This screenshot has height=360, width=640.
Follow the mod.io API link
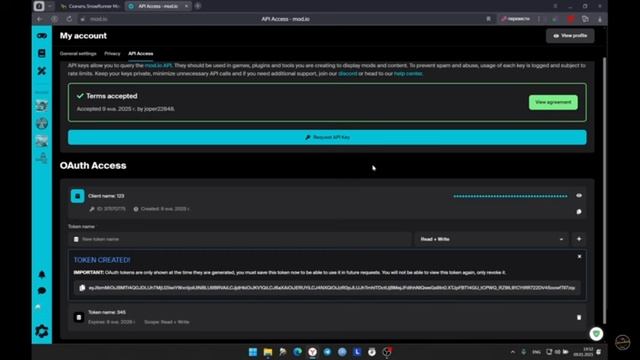tap(158, 65)
